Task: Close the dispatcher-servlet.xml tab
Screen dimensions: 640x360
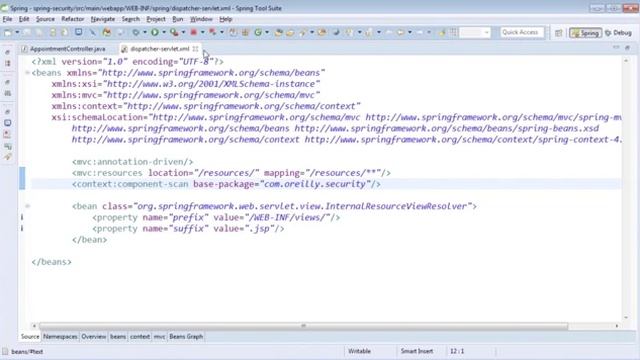Action: 196,49
